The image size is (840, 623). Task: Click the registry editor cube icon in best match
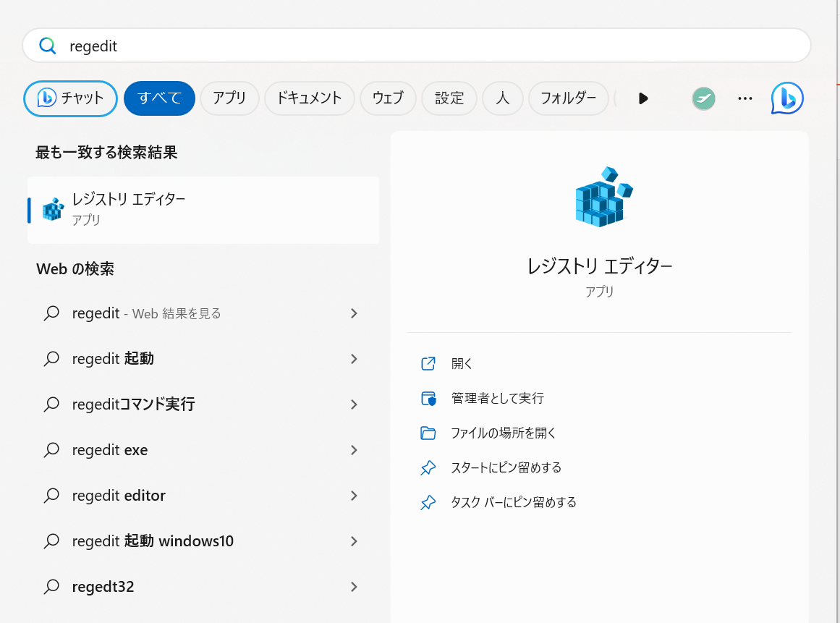click(x=53, y=209)
